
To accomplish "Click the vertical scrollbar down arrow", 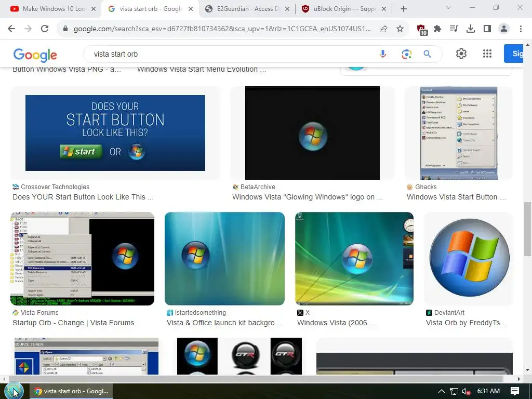I will (x=527, y=370).
